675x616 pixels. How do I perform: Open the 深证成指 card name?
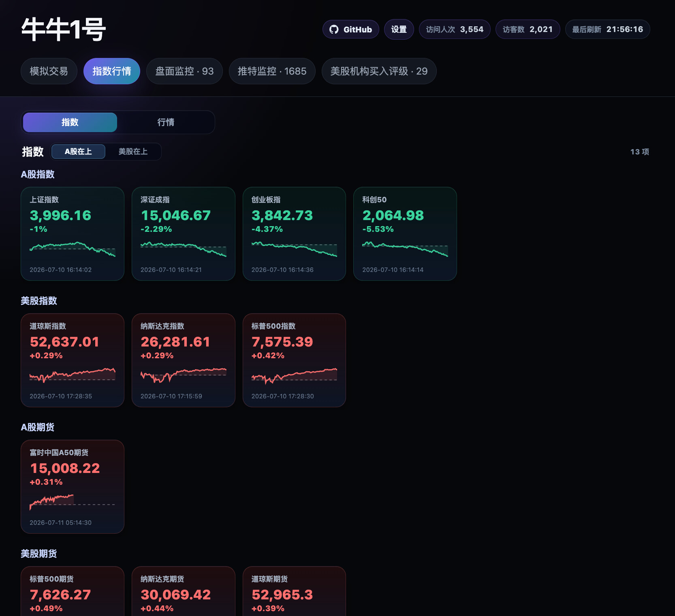(155, 200)
